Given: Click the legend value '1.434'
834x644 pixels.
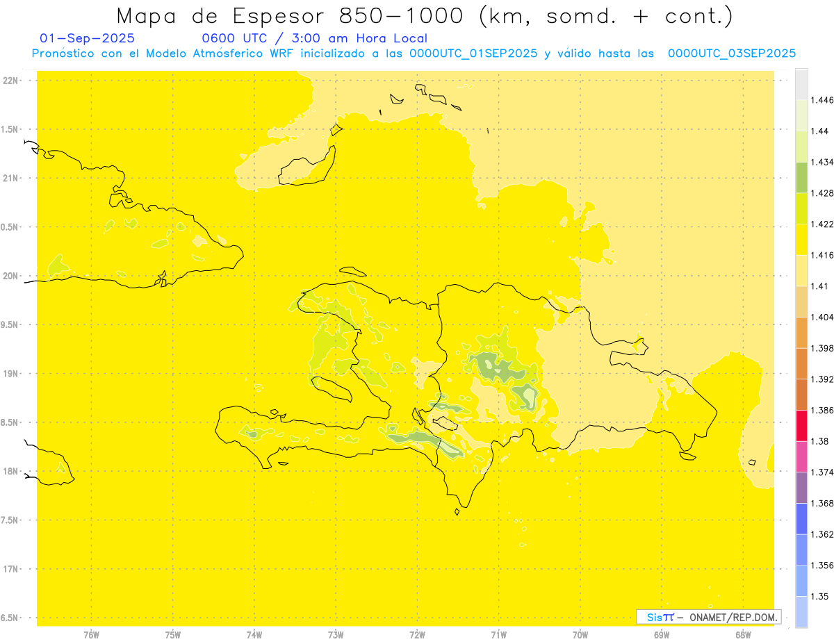Looking at the screenshot, I should pos(824,162).
